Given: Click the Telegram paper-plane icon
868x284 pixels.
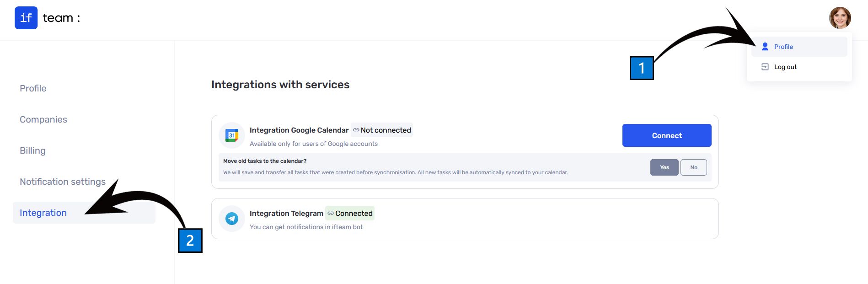Looking at the screenshot, I should pos(232,219).
